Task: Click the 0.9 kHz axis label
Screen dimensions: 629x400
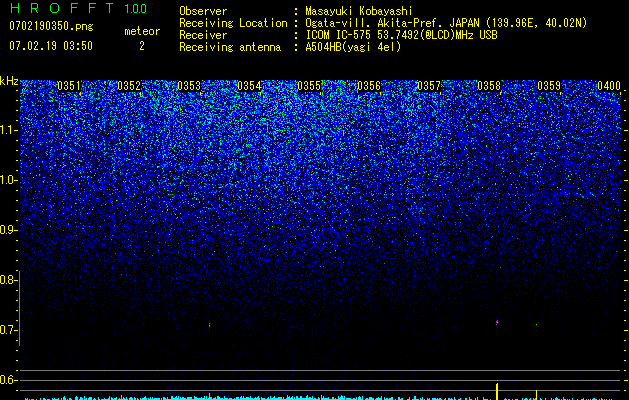Action: point(8,230)
